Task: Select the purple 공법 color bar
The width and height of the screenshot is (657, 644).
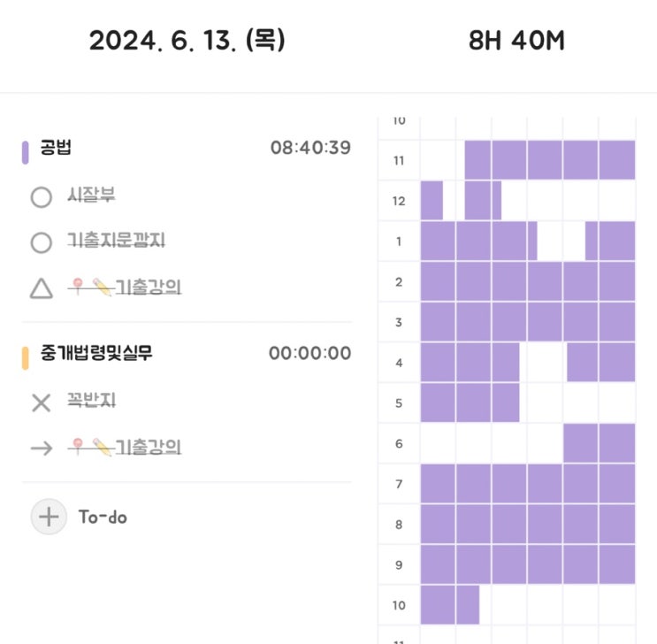Action: 25,153
